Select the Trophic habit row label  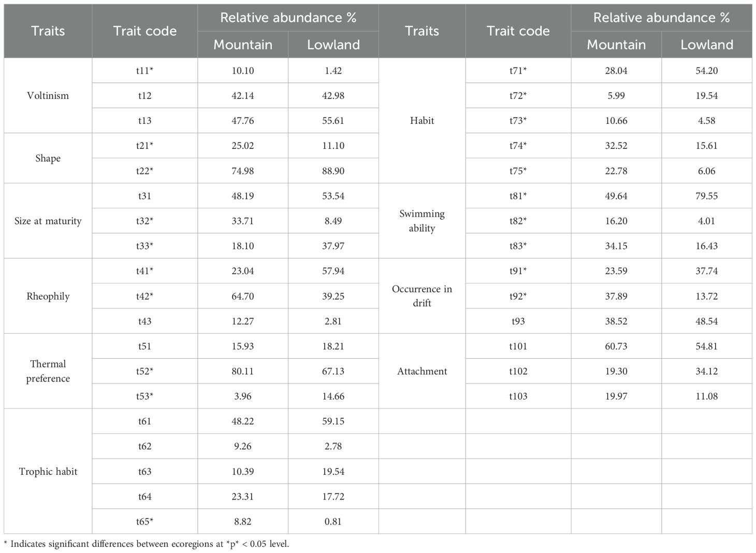[x=48, y=471]
